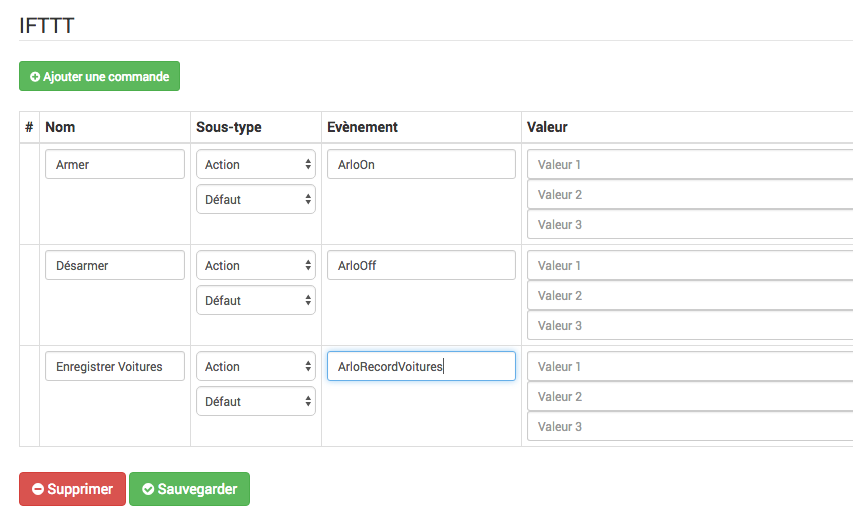Expand Action dropdown for Désarmer row
The width and height of the screenshot is (853, 515).
tap(256, 265)
